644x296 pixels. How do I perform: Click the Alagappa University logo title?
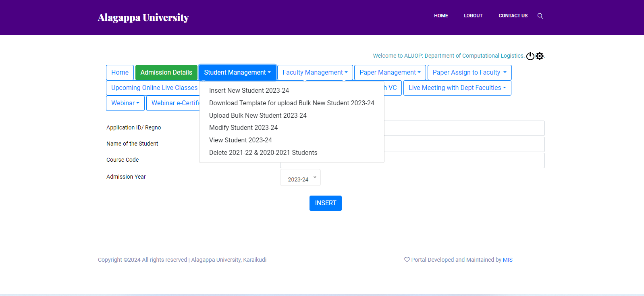[x=143, y=17]
